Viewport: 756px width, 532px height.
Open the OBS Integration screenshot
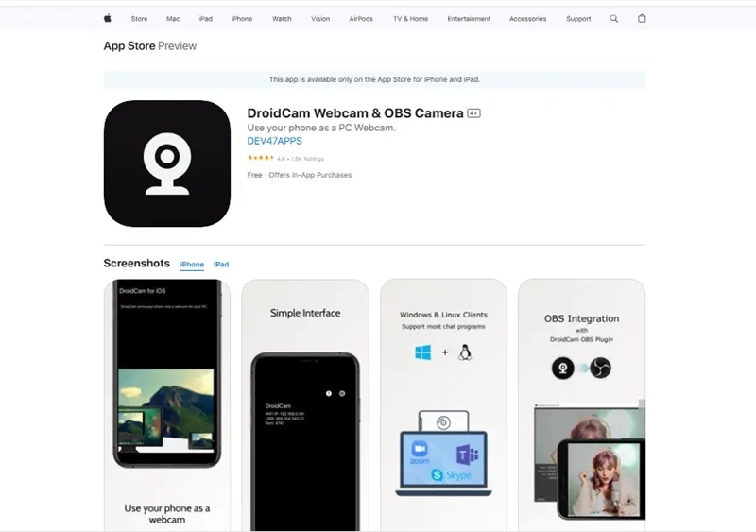point(581,405)
